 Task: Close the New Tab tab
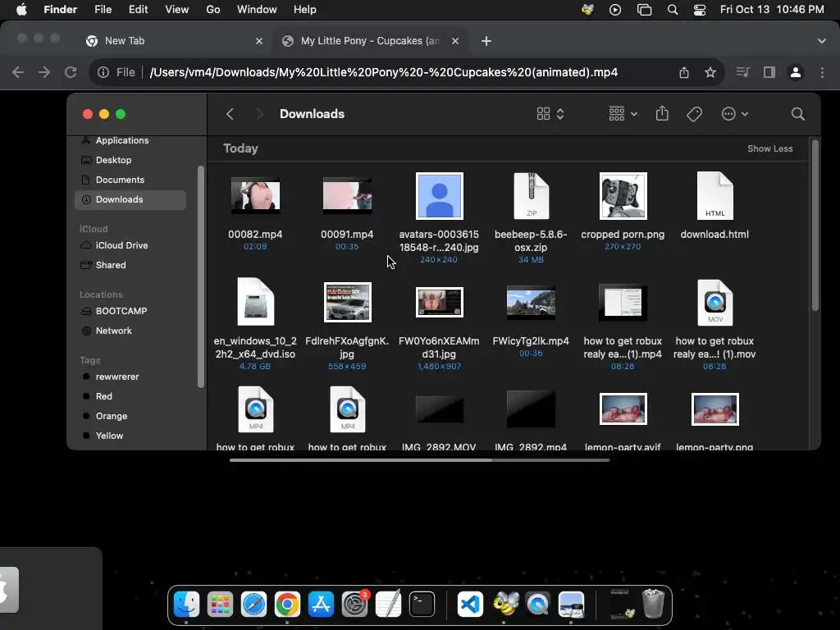[x=259, y=41]
